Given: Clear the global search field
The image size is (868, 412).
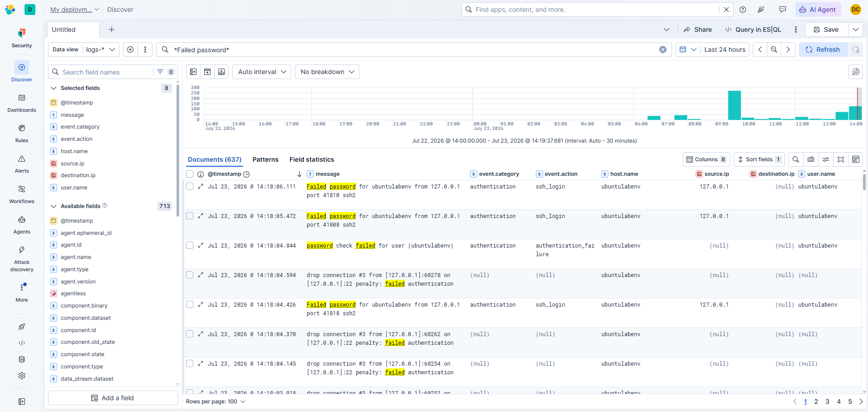Looking at the screenshot, I should click(x=726, y=10).
